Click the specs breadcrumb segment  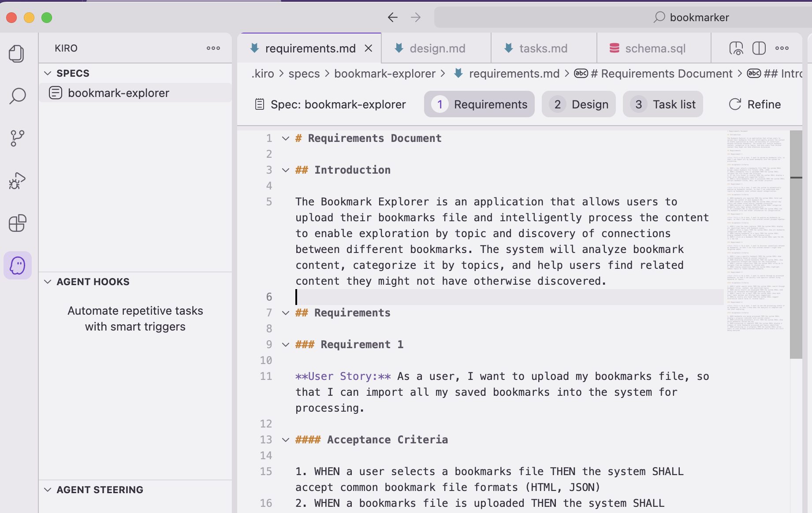[304, 74]
